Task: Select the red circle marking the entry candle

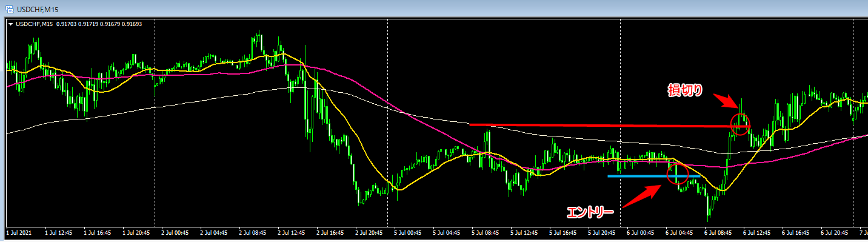Action: 677,173
